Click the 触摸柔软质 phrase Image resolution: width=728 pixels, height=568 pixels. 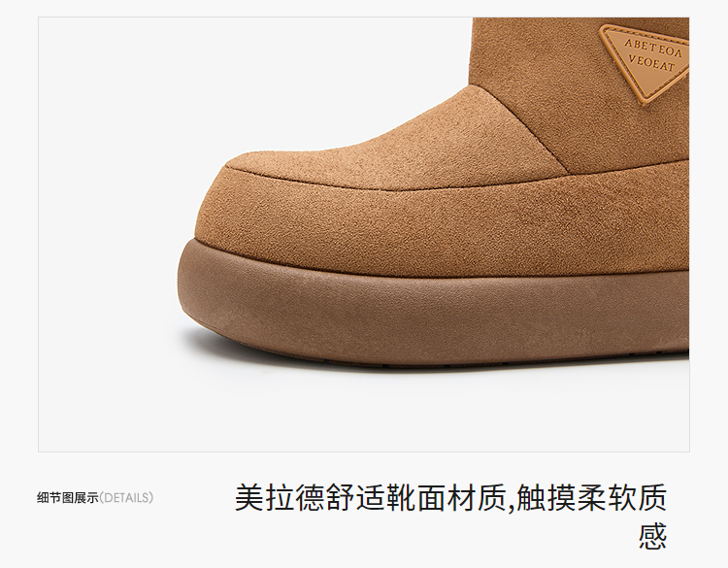click(592, 497)
